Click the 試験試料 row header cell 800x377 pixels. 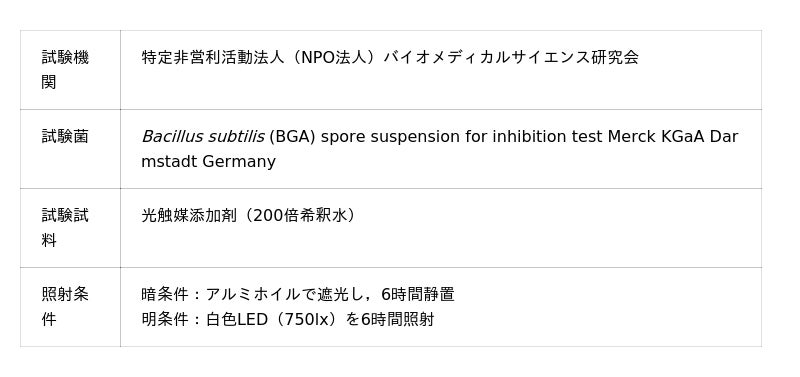point(70,228)
